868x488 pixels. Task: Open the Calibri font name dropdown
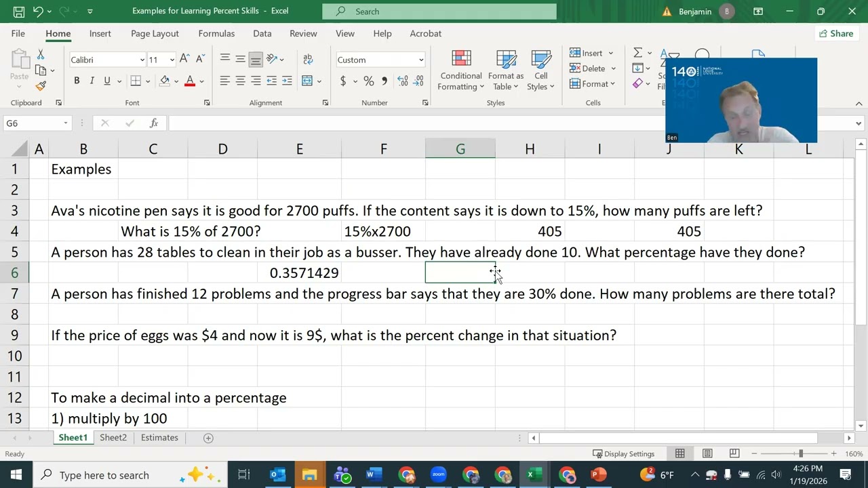coord(142,60)
